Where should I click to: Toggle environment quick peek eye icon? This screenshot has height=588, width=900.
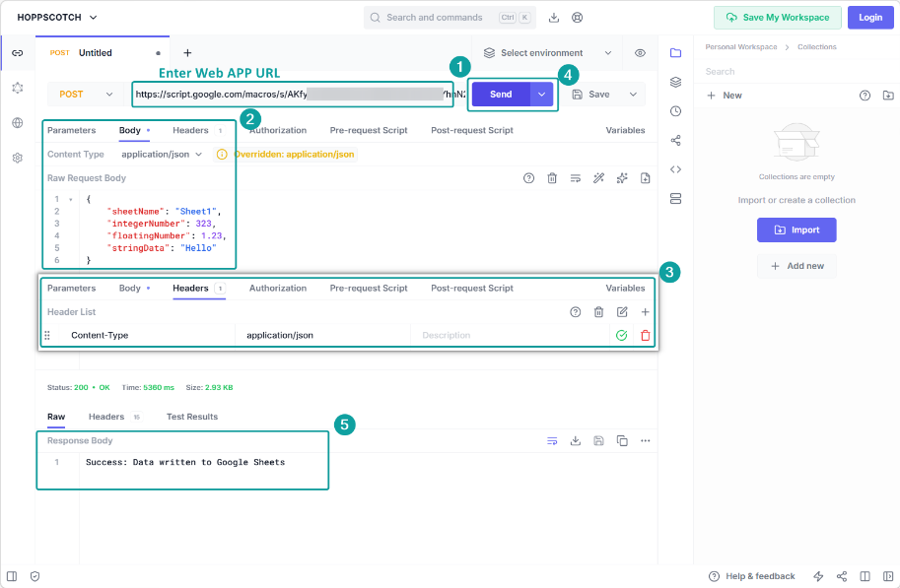(x=641, y=53)
